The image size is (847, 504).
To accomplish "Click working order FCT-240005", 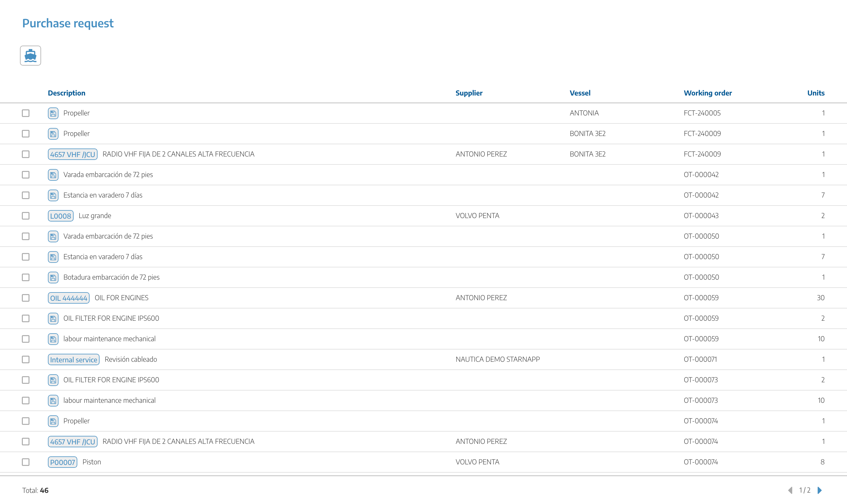I will (x=702, y=113).
